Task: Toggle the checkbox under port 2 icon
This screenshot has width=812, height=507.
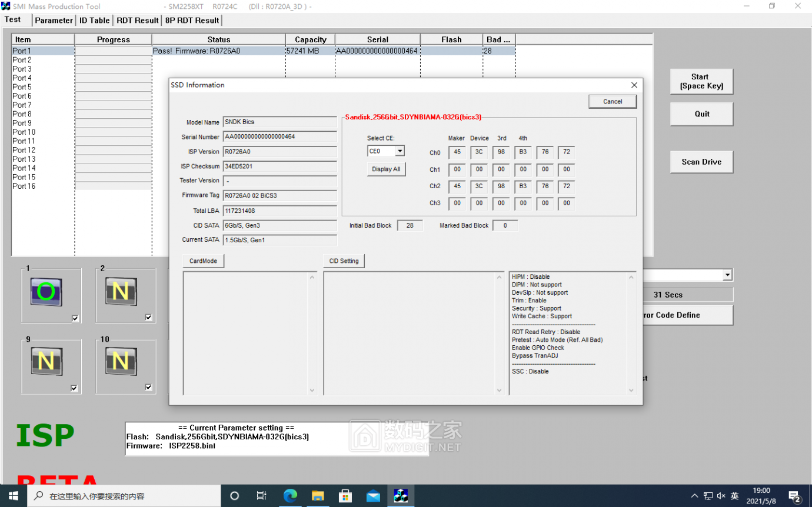Action: pyautogui.click(x=148, y=318)
